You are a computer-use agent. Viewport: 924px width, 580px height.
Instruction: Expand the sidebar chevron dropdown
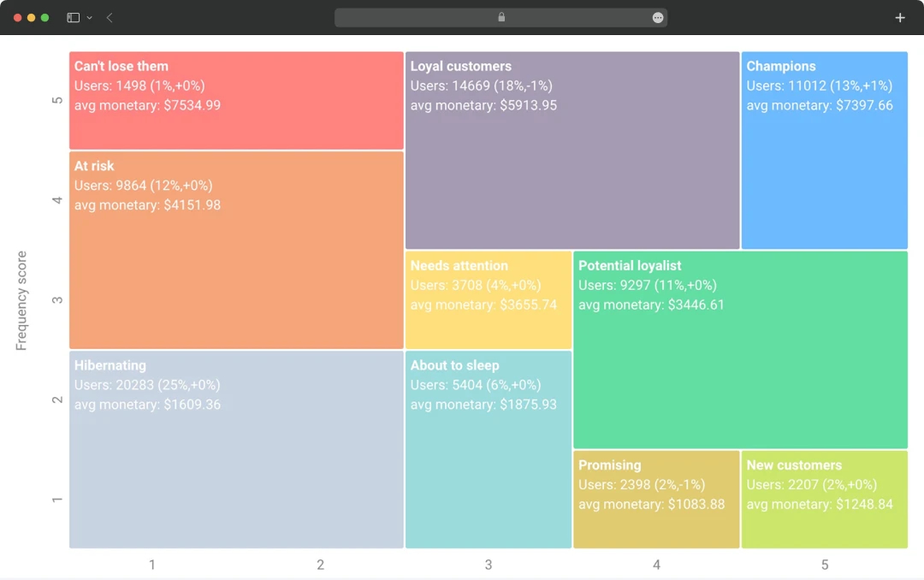click(x=88, y=17)
